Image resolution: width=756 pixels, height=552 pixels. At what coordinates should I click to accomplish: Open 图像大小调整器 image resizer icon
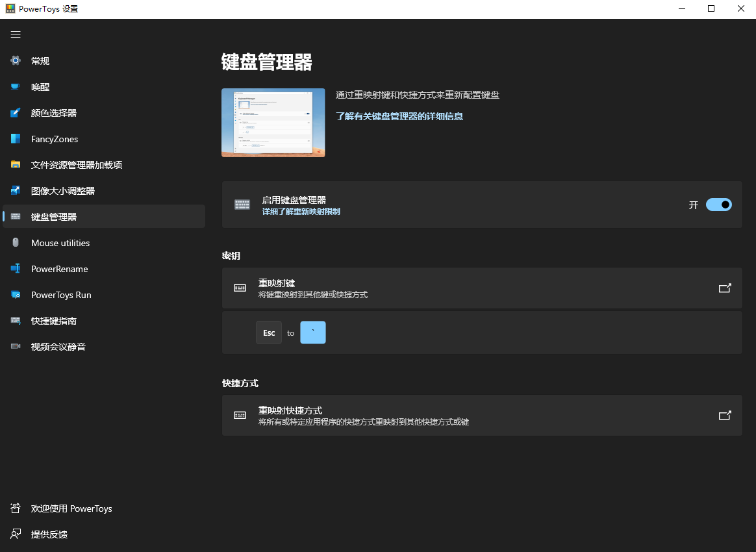pyautogui.click(x=16, y=191)
